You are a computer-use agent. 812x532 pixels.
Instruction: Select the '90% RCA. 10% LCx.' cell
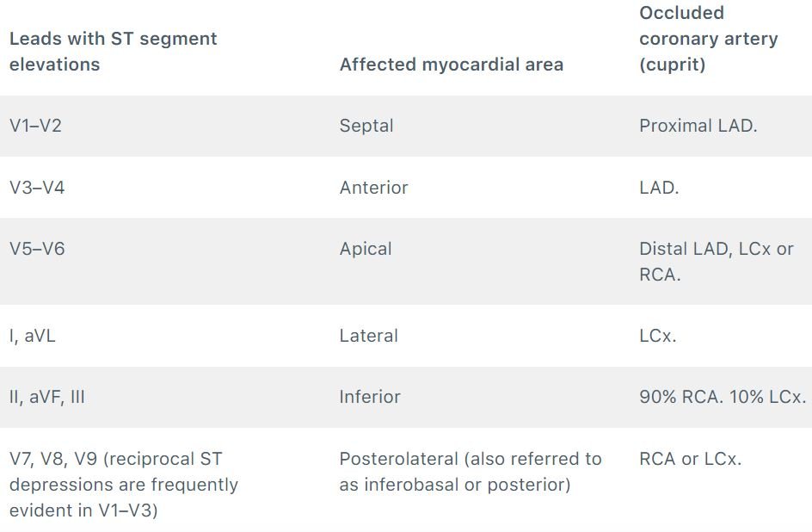[x=723, y=397]
